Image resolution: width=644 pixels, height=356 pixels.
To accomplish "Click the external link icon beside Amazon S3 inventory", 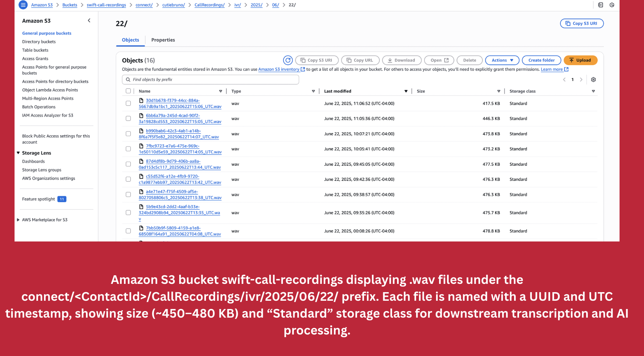I will [x=303, y=69].
